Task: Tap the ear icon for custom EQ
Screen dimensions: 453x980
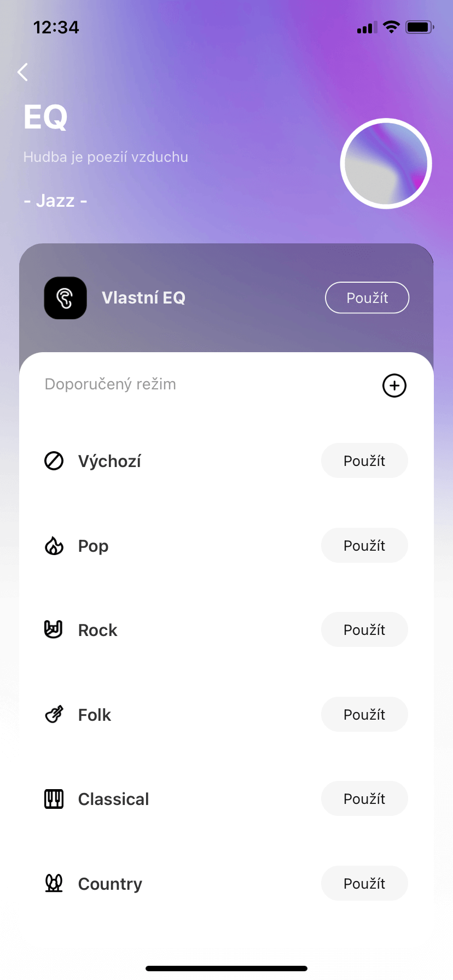Action: [x=66, y=298]
